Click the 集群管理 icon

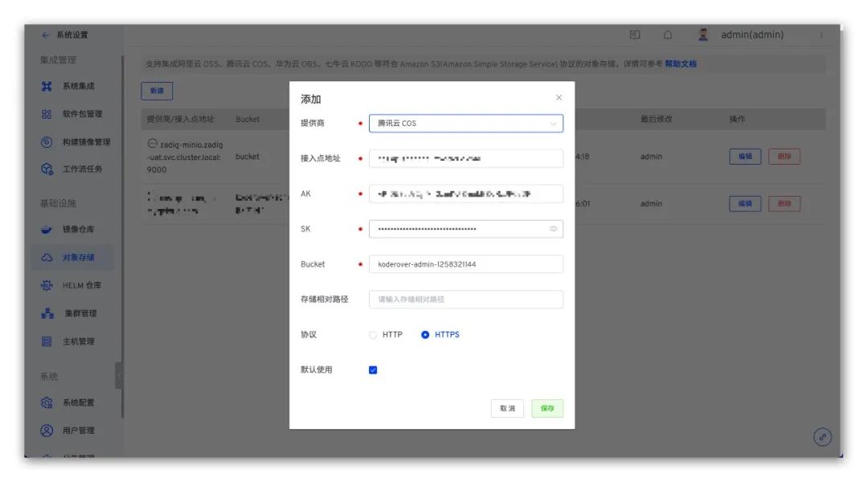coord(47,314)
